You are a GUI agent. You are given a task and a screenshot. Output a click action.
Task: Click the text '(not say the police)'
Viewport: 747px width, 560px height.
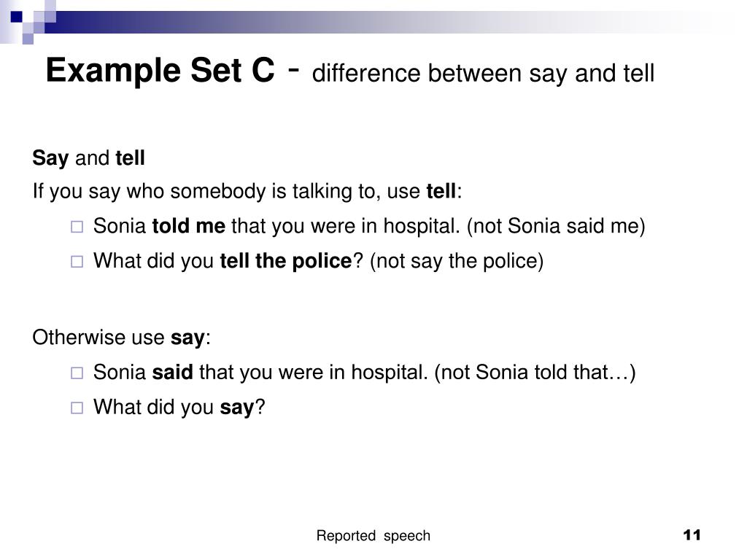click(457, 262)
